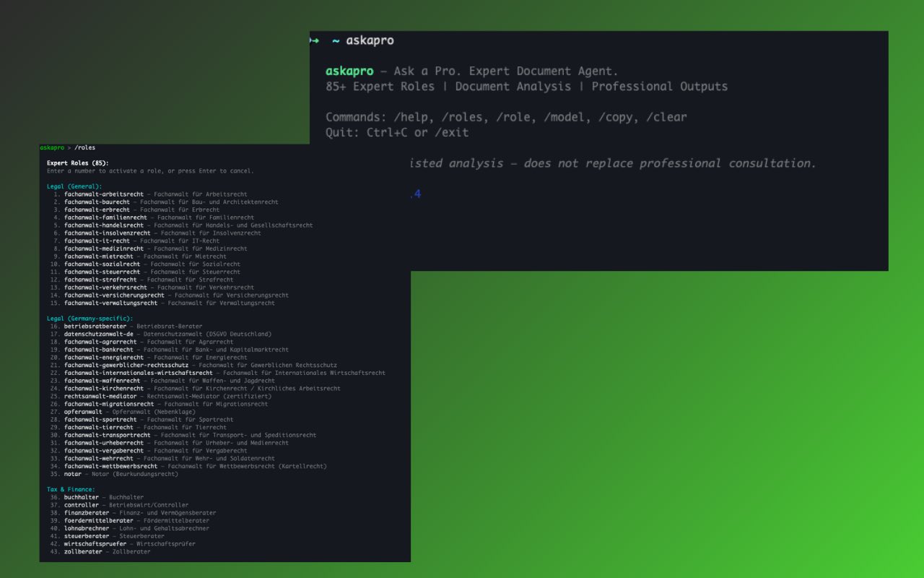This screenshot has width=924, height=578.
Task: Select the foerdermittelberater role line
Action: (130, 521)
